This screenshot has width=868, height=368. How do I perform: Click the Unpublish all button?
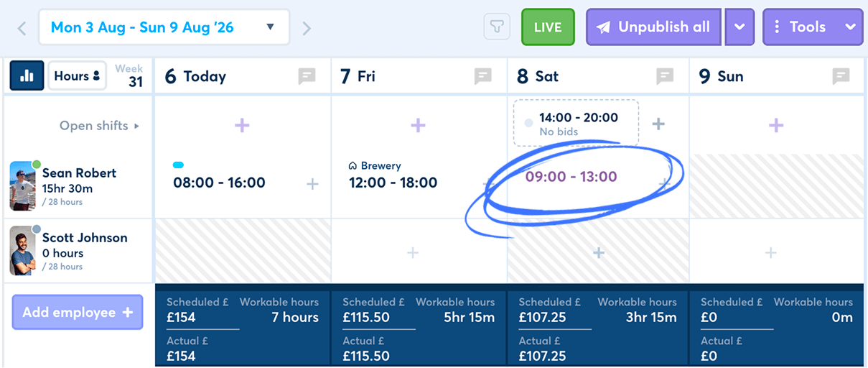coord(653,27)
